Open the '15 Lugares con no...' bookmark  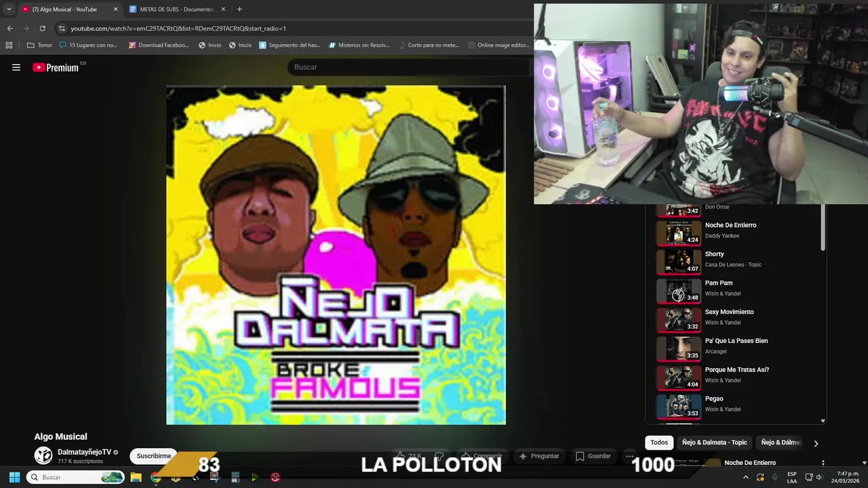point(89,45)
